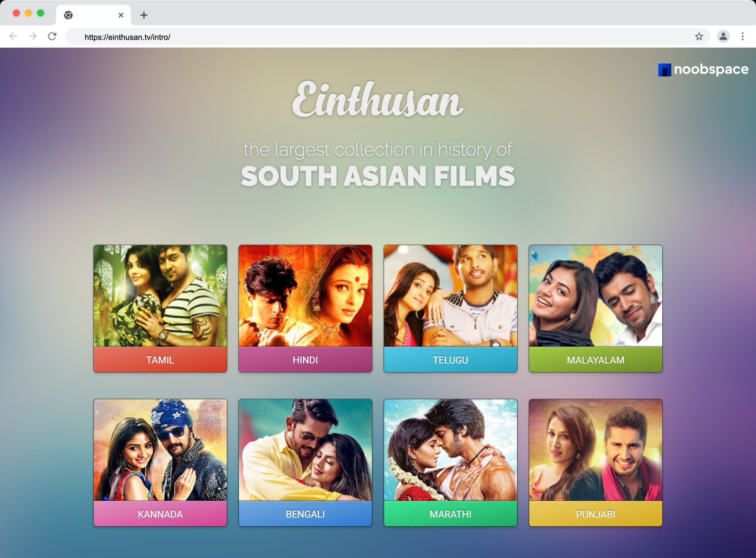Screen dimensions: 756x558
Task: Click the red TAMIL label
Action: [x=160, y=359]
